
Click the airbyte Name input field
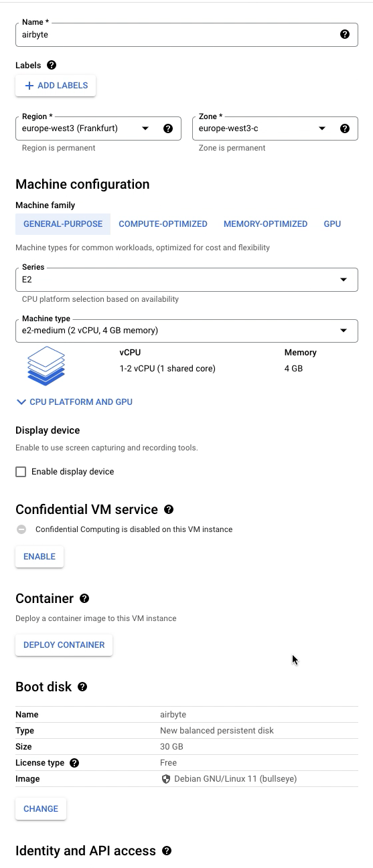[187, 34]
